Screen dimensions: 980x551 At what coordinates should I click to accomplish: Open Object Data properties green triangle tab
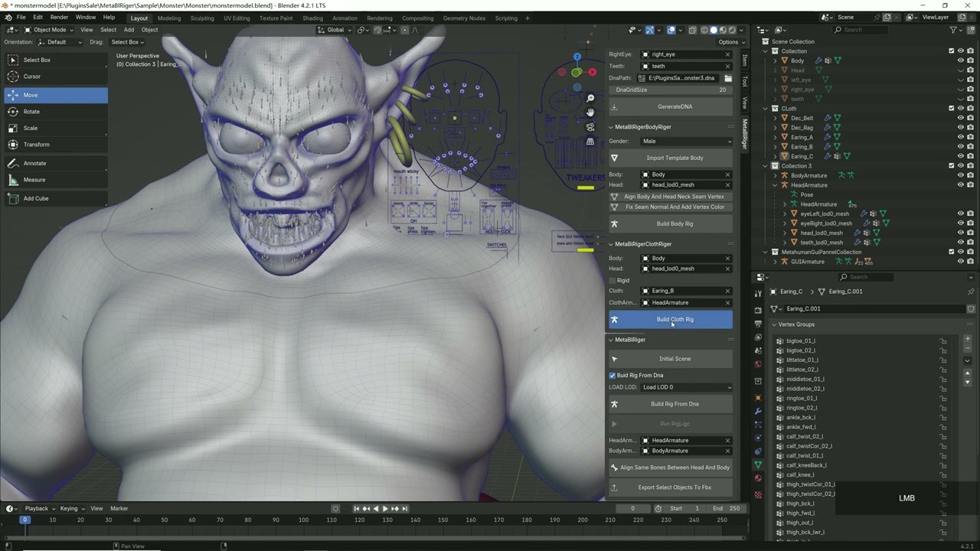758,465
